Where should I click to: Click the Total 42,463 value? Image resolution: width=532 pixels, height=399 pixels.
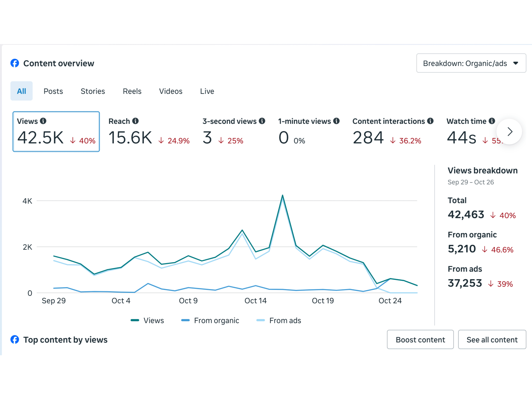466,214
